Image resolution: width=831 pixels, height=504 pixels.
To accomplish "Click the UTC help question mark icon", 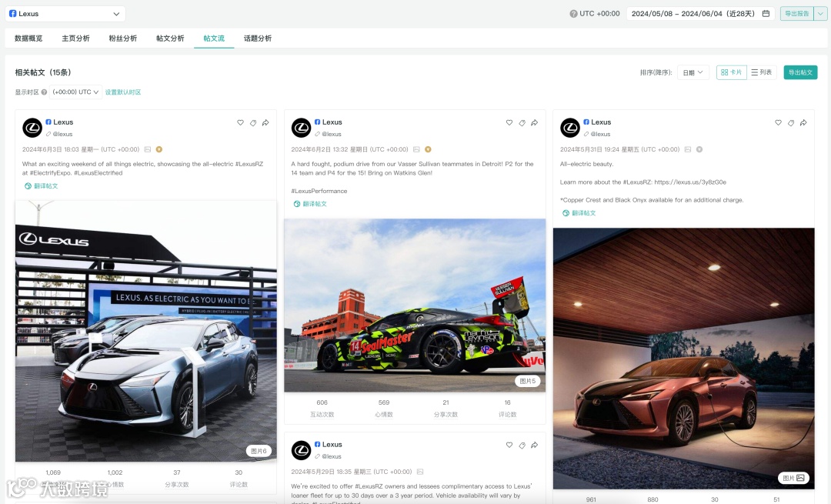I will pyautogui.click(x=573, y=14).
